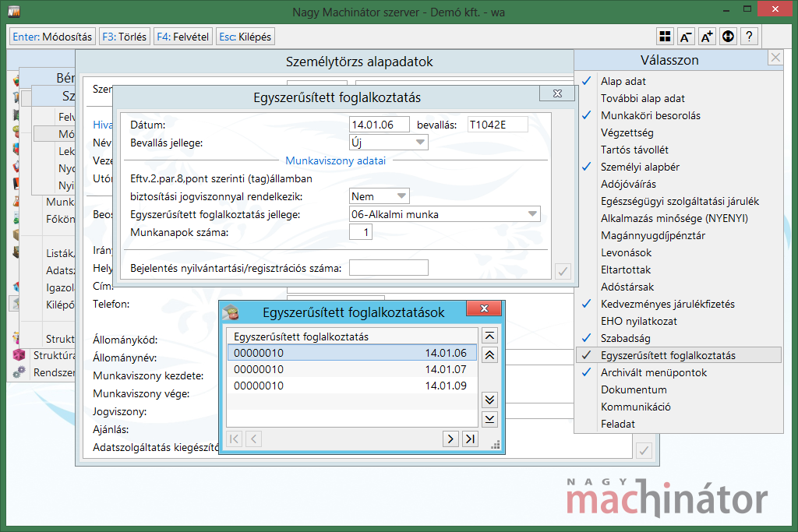Open the Egyszerűsített foglalkoztatás jellege dropdown
The height and width of the screenshot is (532, 798).
click(532, 214)
